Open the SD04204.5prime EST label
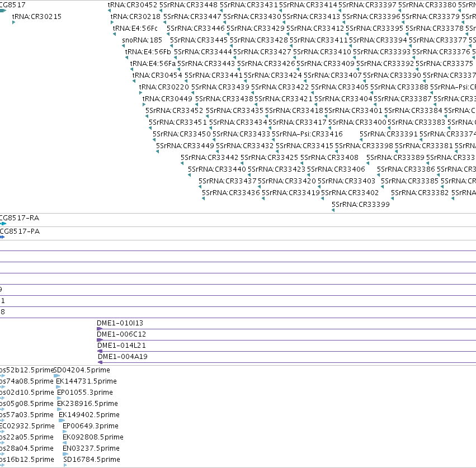476x468 pixels. (82, 370)
